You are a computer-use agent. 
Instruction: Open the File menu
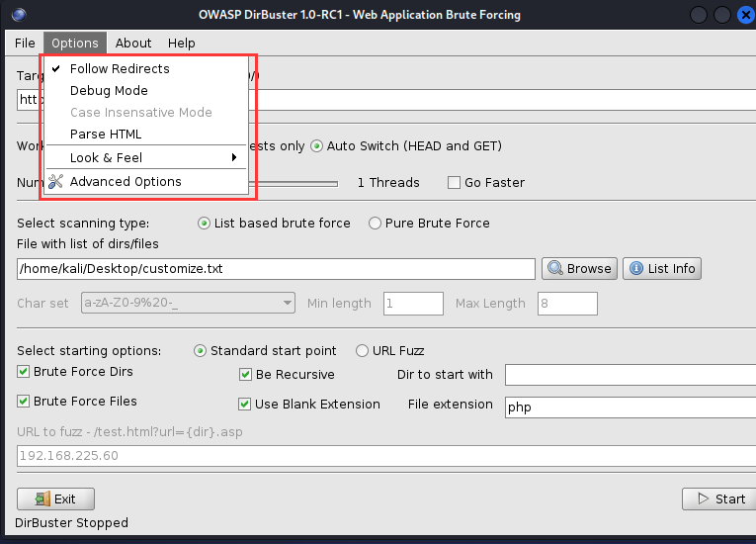coord(25,44)
